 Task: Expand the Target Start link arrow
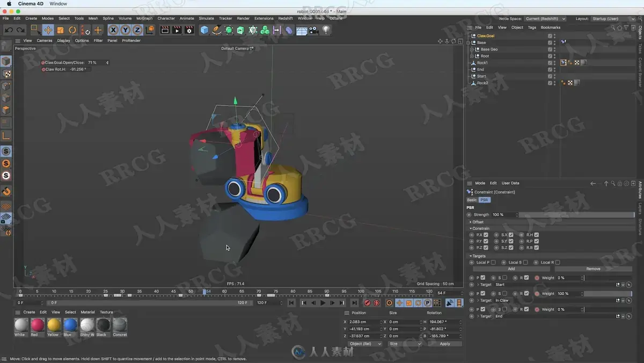click(x=478, y=285)
